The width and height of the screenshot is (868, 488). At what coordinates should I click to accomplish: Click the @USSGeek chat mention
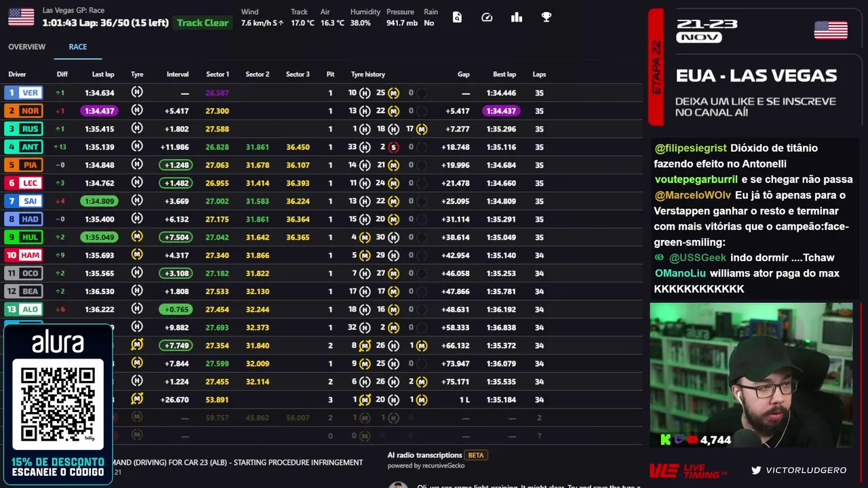698,258
